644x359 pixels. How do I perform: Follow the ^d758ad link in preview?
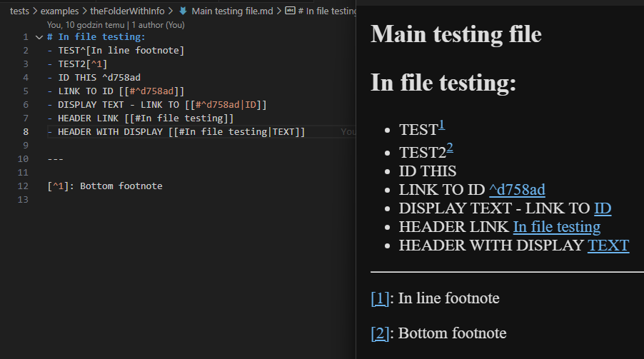coord(517,190)
